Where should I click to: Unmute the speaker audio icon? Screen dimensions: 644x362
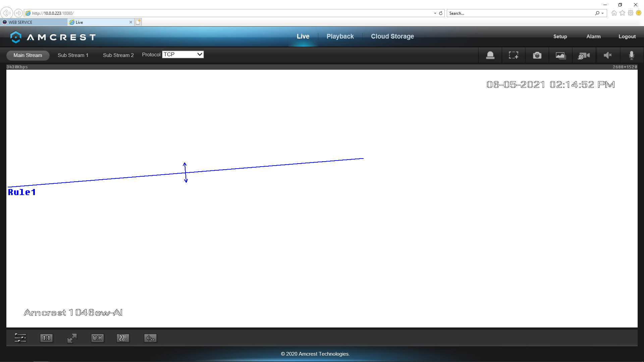(x=607, y=55)
